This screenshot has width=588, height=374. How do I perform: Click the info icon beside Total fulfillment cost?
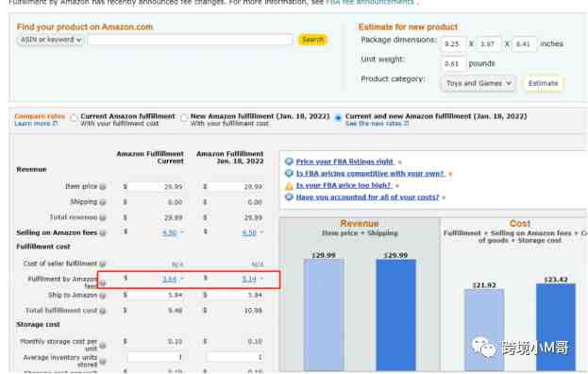coord(103,311)
